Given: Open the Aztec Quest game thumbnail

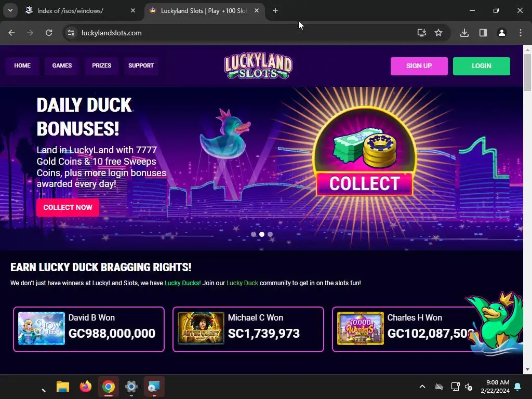Looking at the screenshot, I should click(x=201, y=328).
